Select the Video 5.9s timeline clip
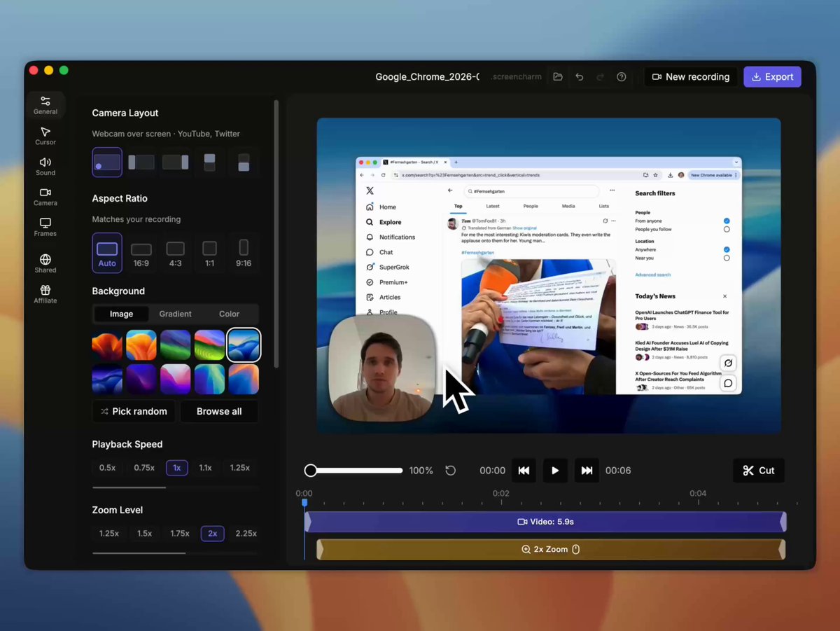The height and width of the screenshot is (631, 840). (x=545, y=522)
